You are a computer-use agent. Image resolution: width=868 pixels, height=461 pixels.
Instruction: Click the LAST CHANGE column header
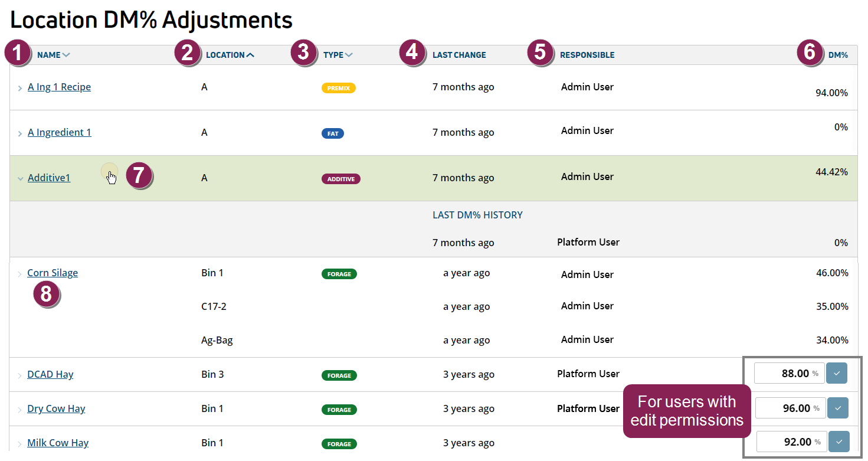tap(459, 55)
